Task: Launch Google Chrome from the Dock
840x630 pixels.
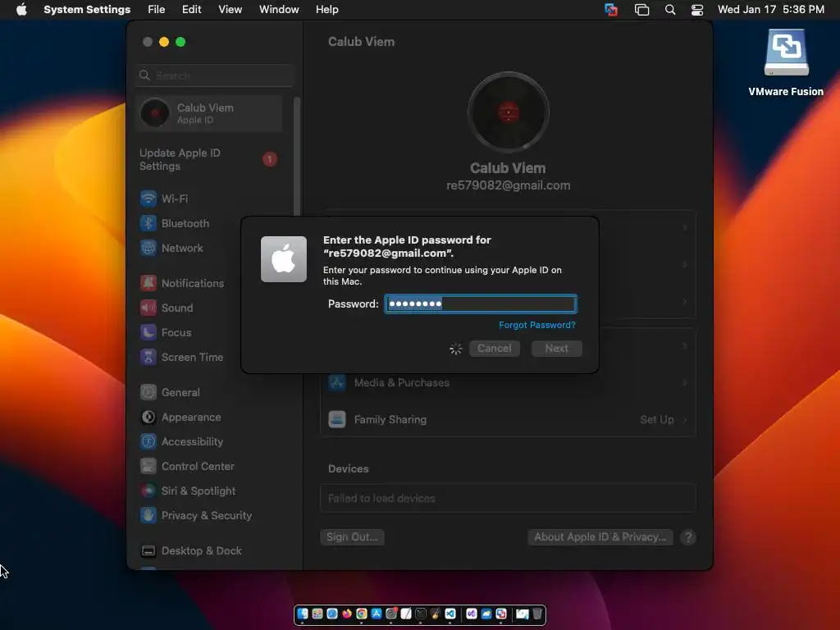Action: [362, 614]
